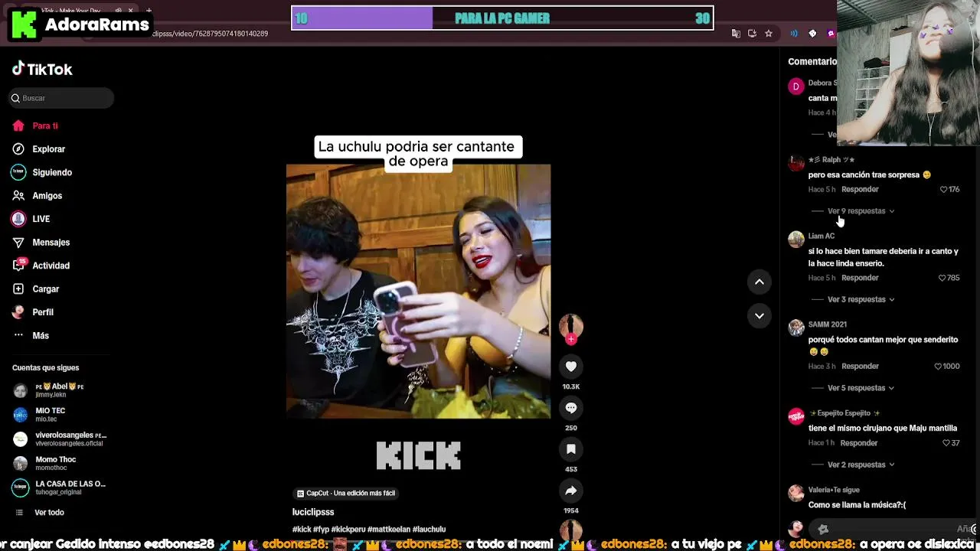Open the music disc avatar
980x551 pixels.
[x=571, y=530]
